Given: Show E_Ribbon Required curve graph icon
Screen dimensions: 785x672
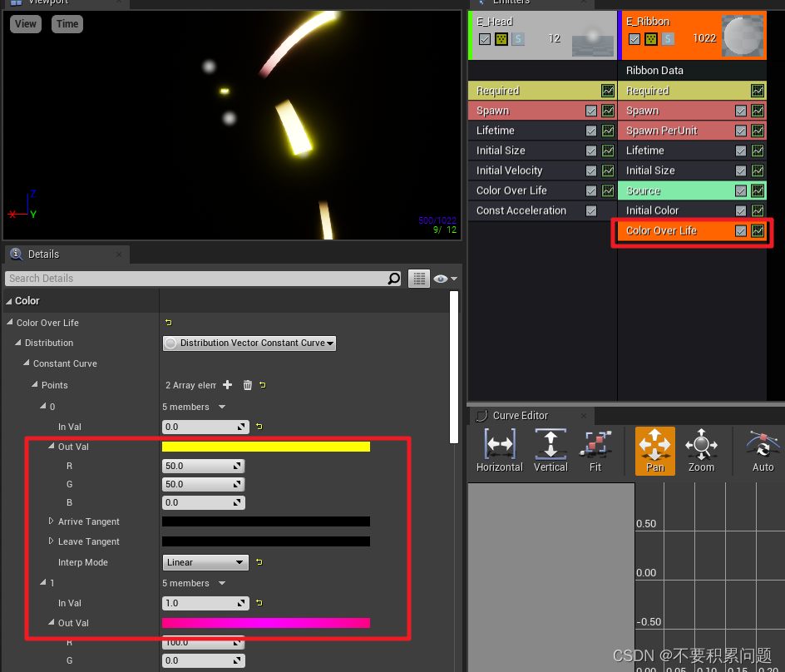Looking at the screenshot, I should pyautogui.click(x=758, y=91).
